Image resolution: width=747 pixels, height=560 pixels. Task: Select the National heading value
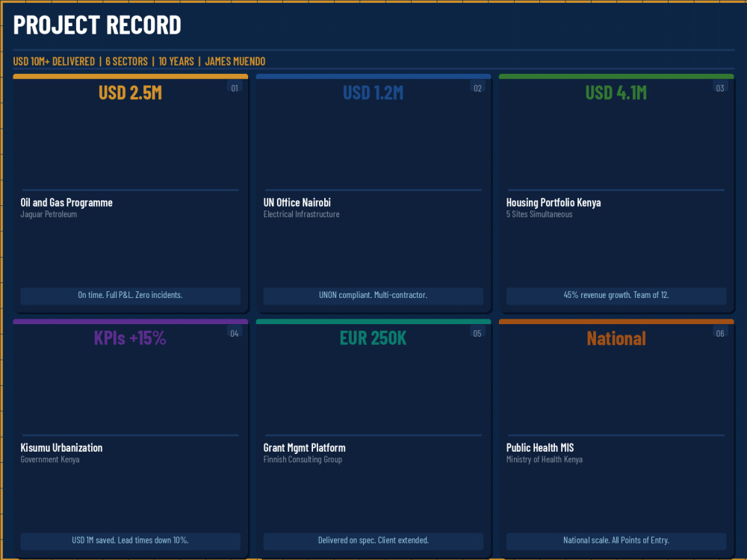point(616,338)
